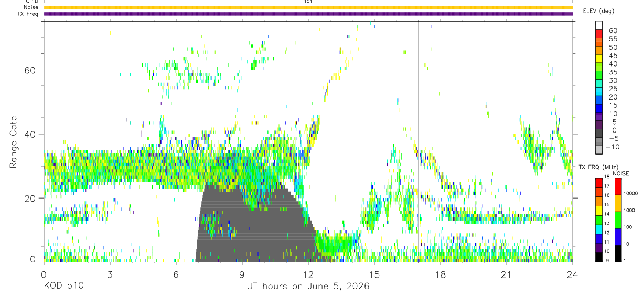Click the light gray bottom ELEV segment
This screenshot has height=297, width=644.
coord(599,150)
